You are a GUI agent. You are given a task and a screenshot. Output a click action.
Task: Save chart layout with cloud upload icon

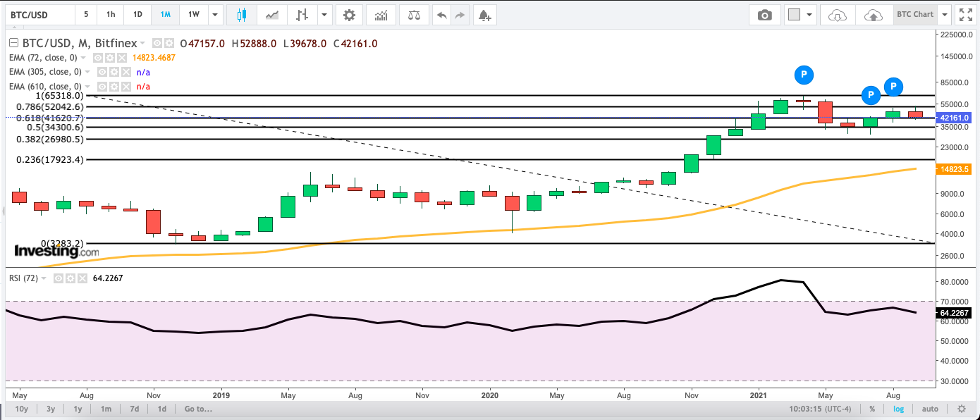tap(873, 15)
